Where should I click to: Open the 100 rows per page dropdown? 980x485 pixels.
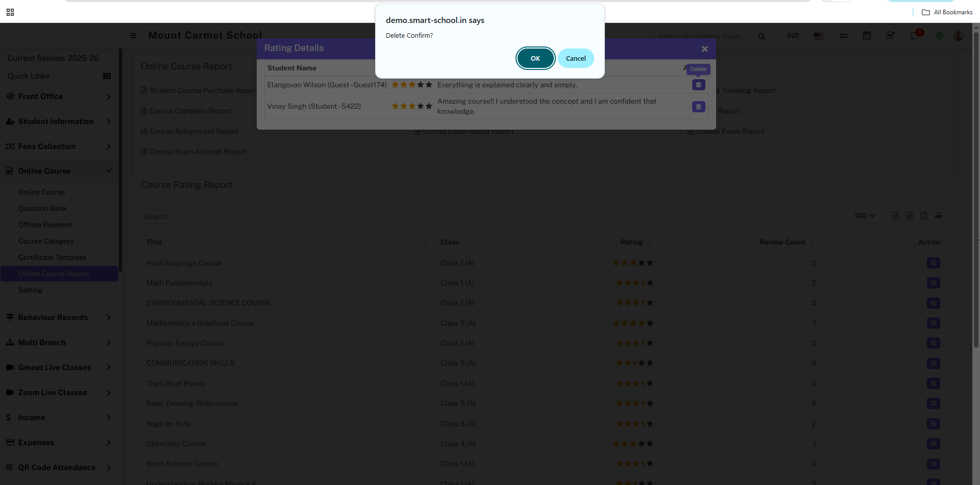865,216
